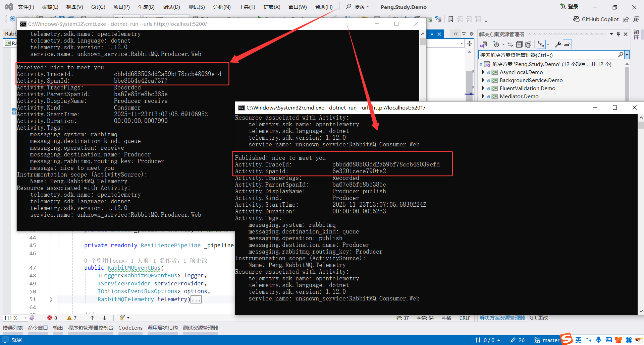The image size is (644, 345).
Task: Click the red error count indicator
Action: 52,318
